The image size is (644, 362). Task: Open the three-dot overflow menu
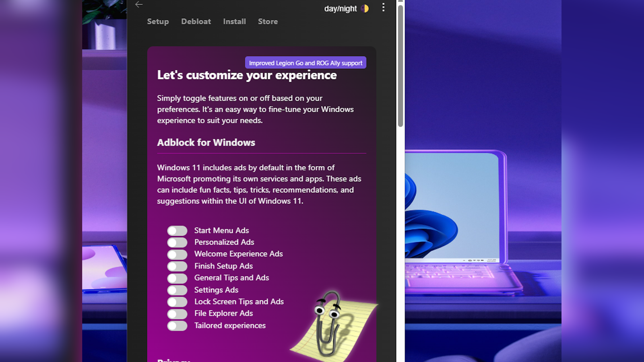tap(383, 7)
